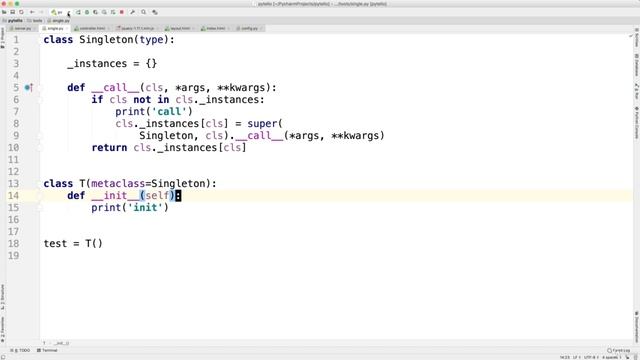Open the Database tool window on right edge
Viewport: 640px width, 360px height.
637,64
